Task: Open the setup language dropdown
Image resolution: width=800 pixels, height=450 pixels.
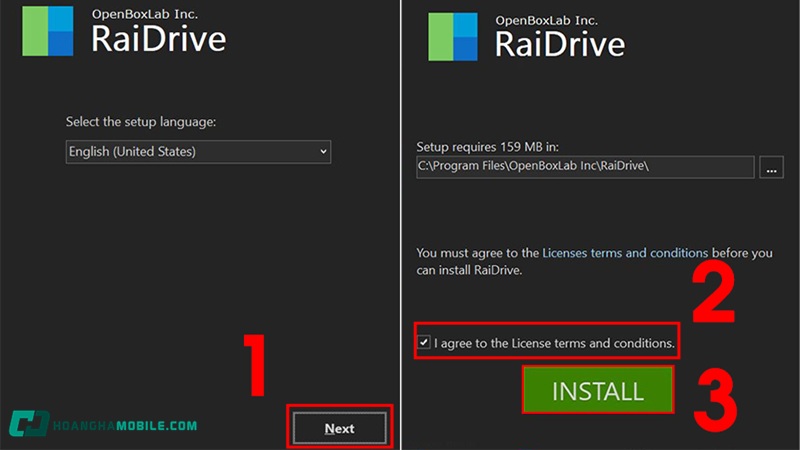Action: [198, 152]
